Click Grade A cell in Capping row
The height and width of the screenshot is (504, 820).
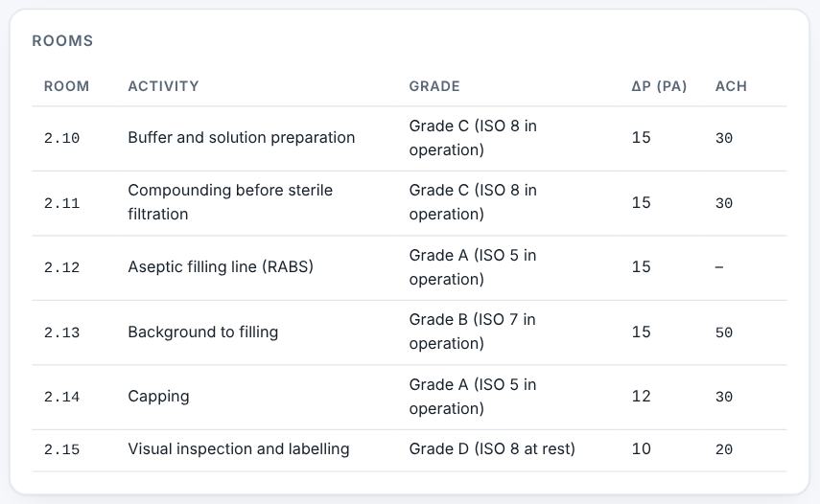point(473,397)
